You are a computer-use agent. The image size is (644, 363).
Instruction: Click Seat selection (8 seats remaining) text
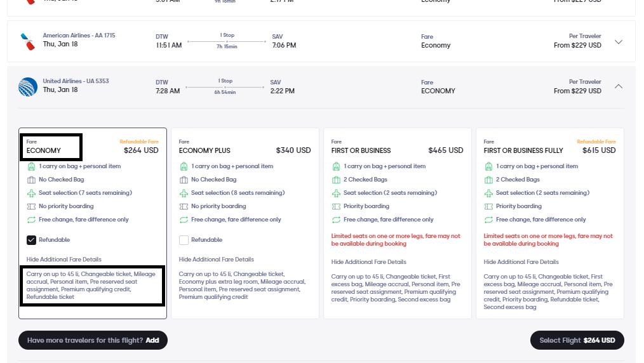238,193
